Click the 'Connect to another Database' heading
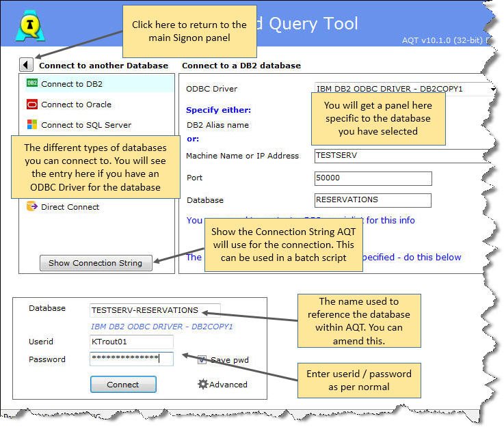Image resolution: width=504 pixels, height=427 pixels. [x=103, y=66]
